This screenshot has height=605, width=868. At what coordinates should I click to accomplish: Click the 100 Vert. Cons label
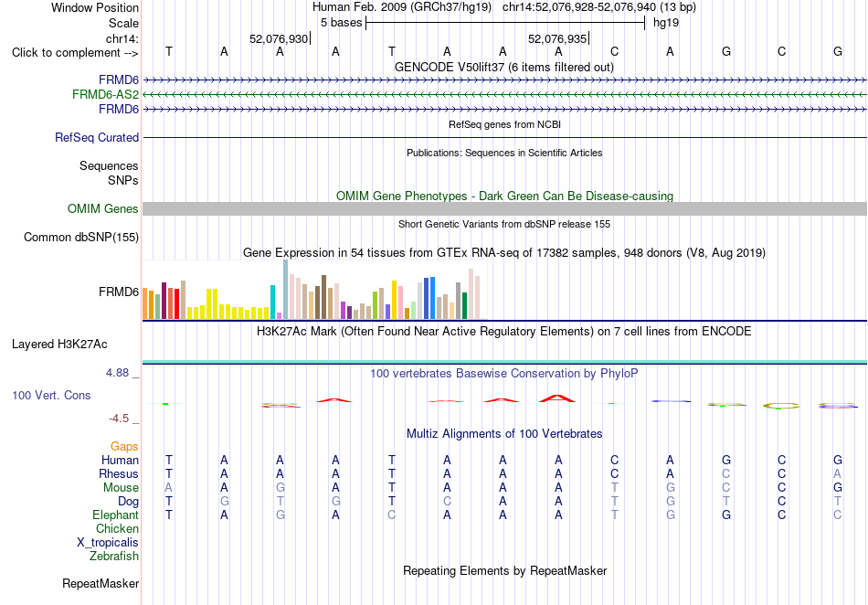(51, 395)
